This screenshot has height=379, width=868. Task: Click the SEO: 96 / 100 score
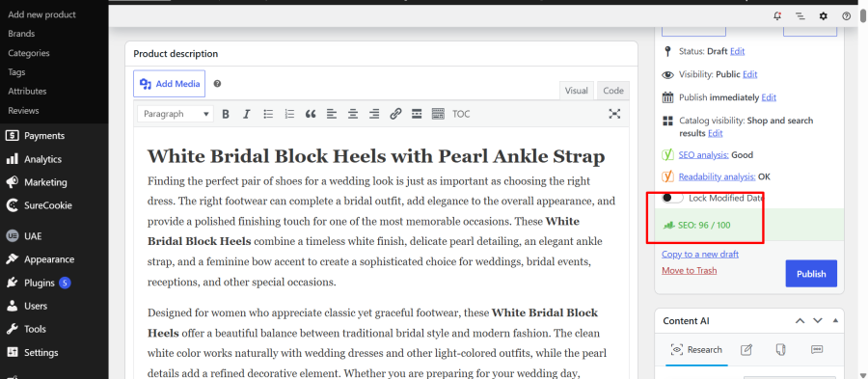pyautogui.click(x=704, y=226)
